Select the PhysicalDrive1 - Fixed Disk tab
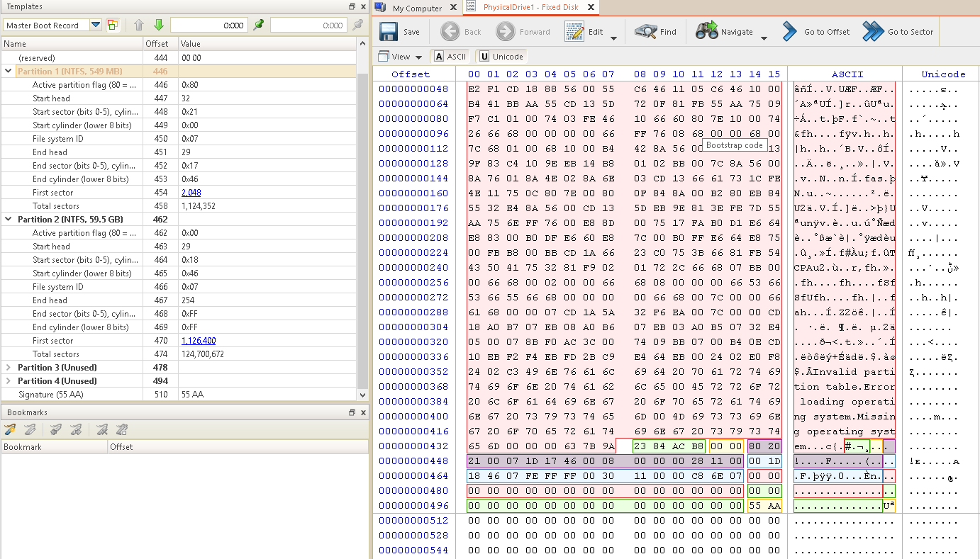The image size is (980, 559). [x=530, y=7]
